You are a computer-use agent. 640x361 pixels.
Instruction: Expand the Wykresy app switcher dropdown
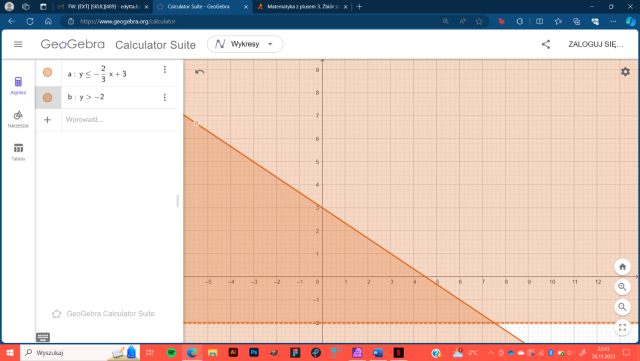tap(245, 44)
